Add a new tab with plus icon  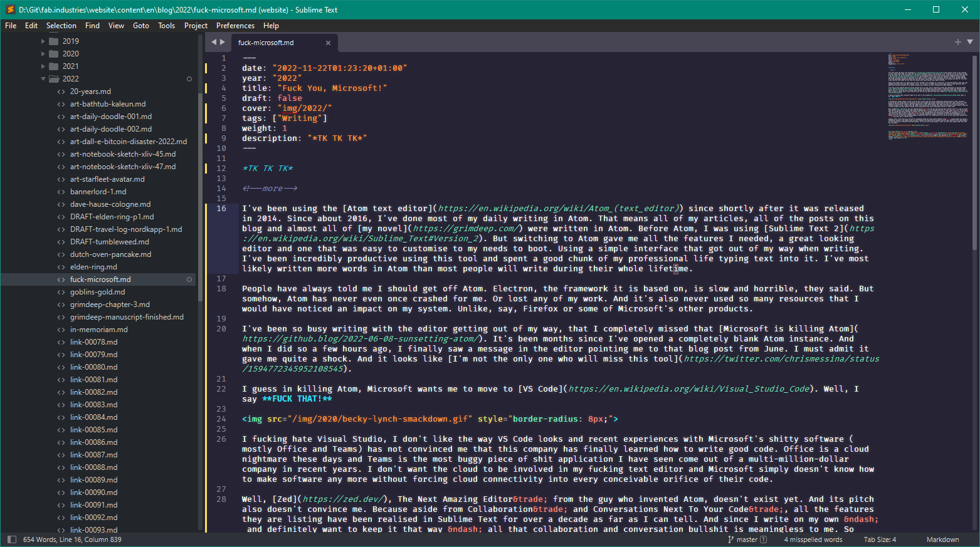958,42
